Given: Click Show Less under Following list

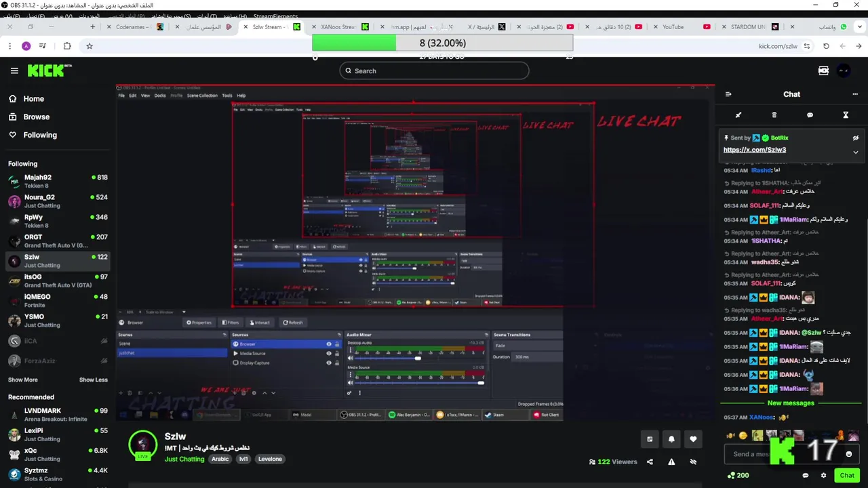Looking at the screenshot, I should click(94, 380).
